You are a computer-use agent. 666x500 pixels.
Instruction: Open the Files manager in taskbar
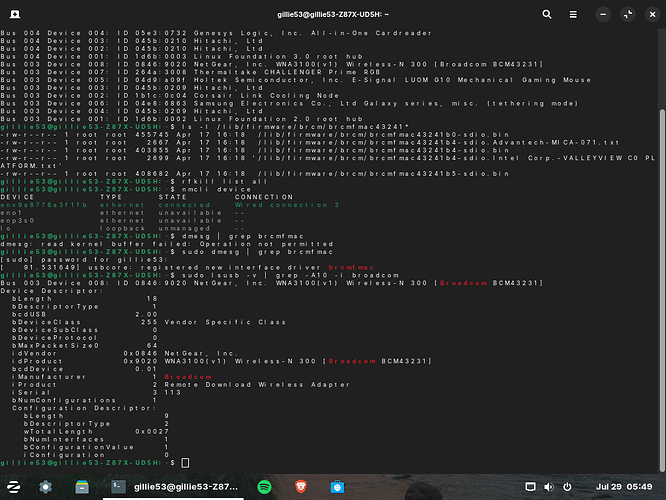tap(82, 487)
